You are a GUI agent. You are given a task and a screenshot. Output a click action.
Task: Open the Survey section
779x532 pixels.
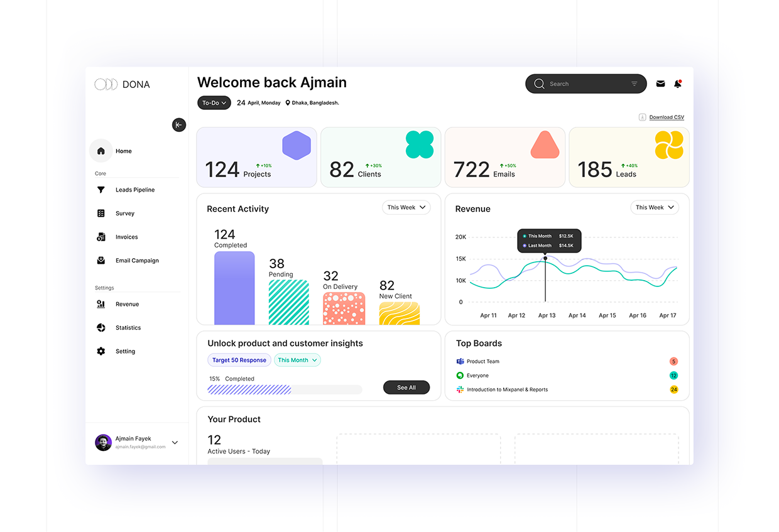125,213
